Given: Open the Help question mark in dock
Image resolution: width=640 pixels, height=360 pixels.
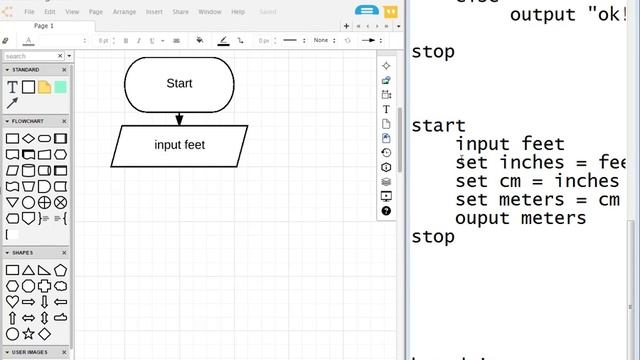Looking at the screenshot, I should click(x=386, y=211).
